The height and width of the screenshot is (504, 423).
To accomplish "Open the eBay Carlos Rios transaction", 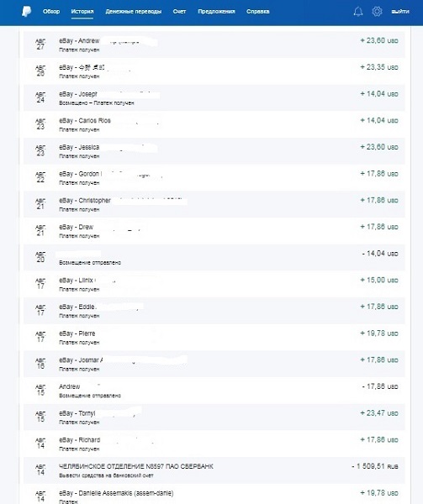I will point(214,124).
